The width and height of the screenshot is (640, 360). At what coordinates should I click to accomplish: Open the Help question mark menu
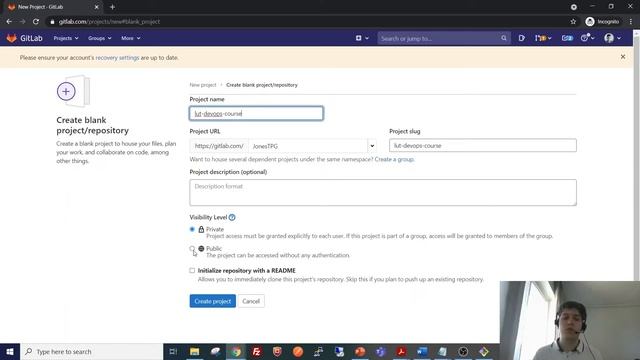587,38
